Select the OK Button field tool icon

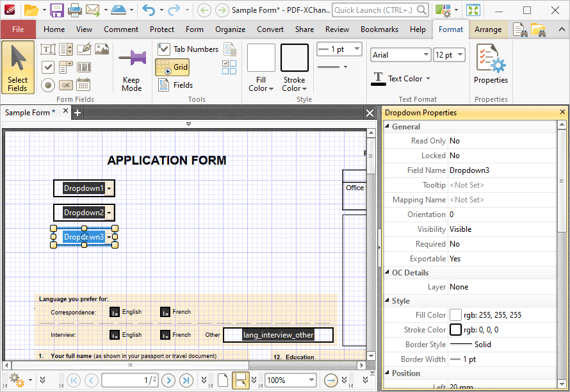tap(66, 85)
